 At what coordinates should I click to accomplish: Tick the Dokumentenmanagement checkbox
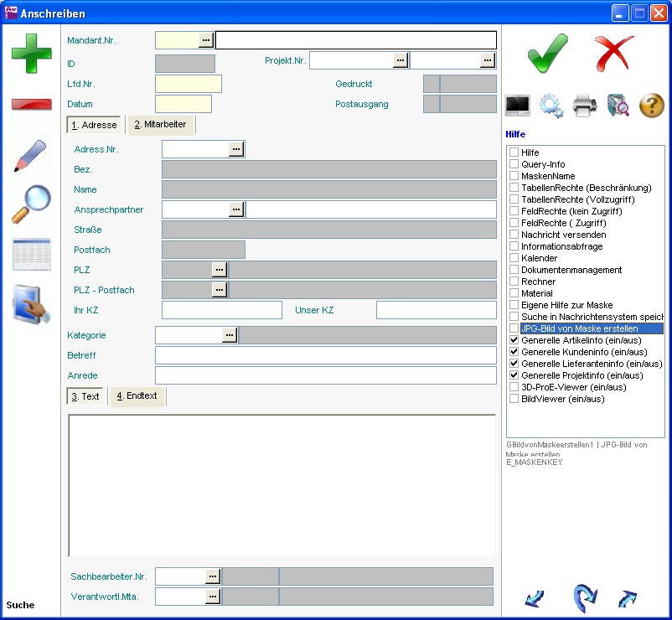coord(514,271)
